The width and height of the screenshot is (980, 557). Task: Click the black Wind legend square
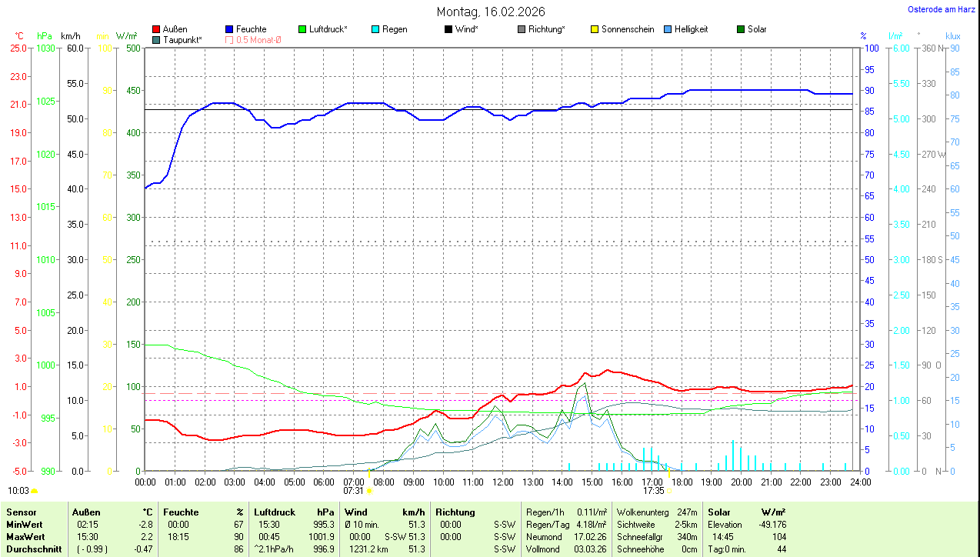pos(448,29)
